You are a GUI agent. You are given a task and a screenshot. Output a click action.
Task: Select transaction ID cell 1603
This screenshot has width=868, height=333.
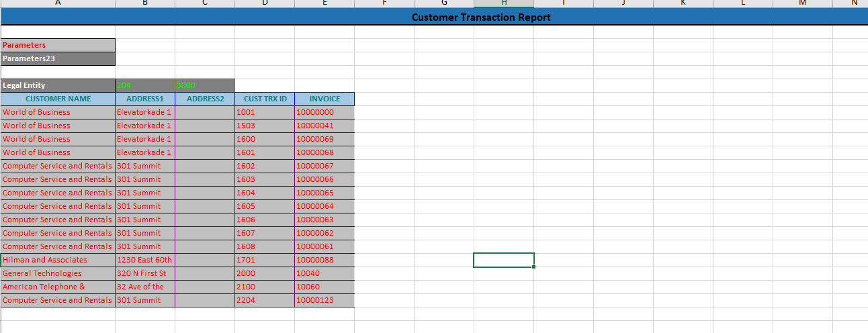tap(265, 179)
